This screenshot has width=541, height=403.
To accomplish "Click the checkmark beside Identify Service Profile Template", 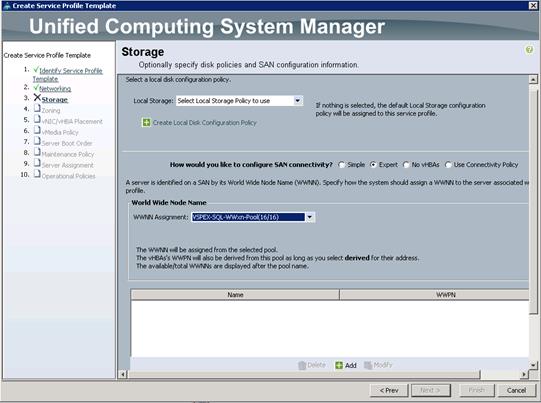I will tap(36, 69).
